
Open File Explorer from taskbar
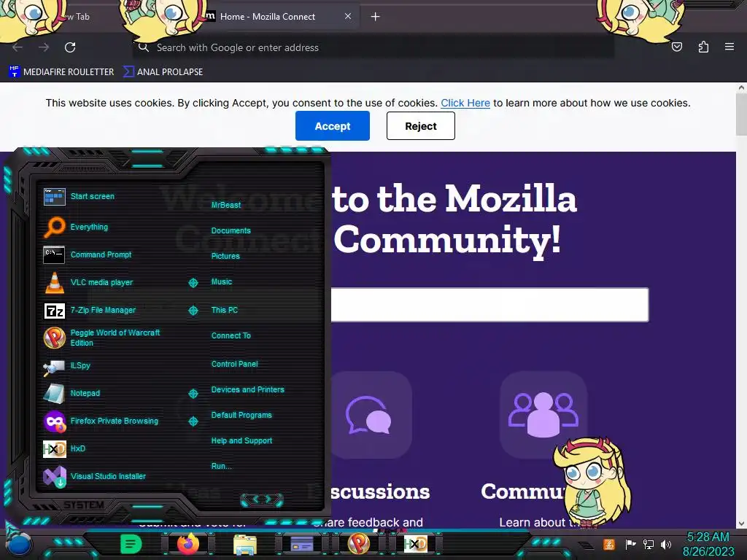(245, 545)
